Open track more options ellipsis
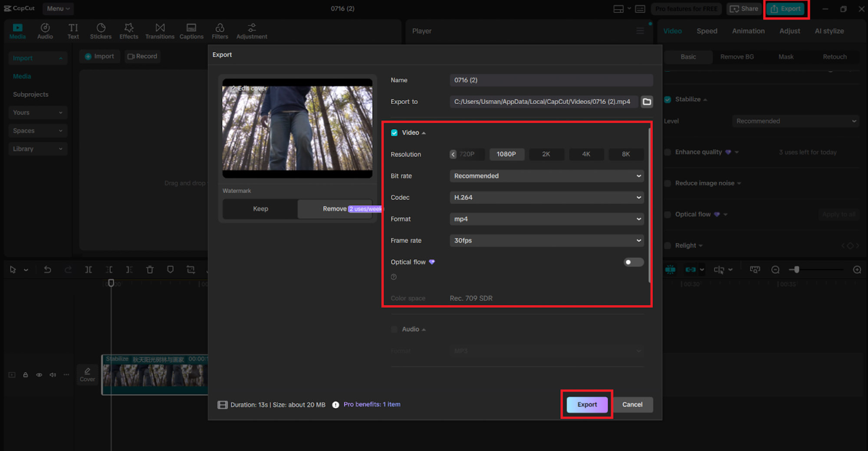Image resolution: width=868 pixels, height=451 pixels. [x=66, y=375]
